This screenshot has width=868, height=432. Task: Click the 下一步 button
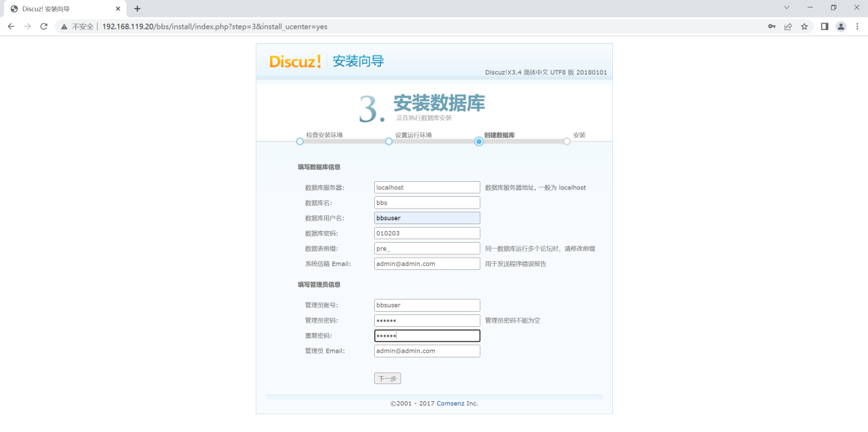(x=387, y=378)
